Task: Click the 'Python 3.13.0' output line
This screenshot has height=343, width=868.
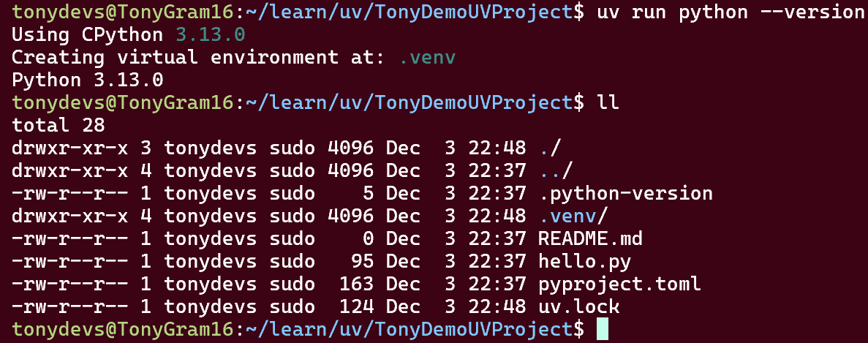Action: click(x=88, y=80)
